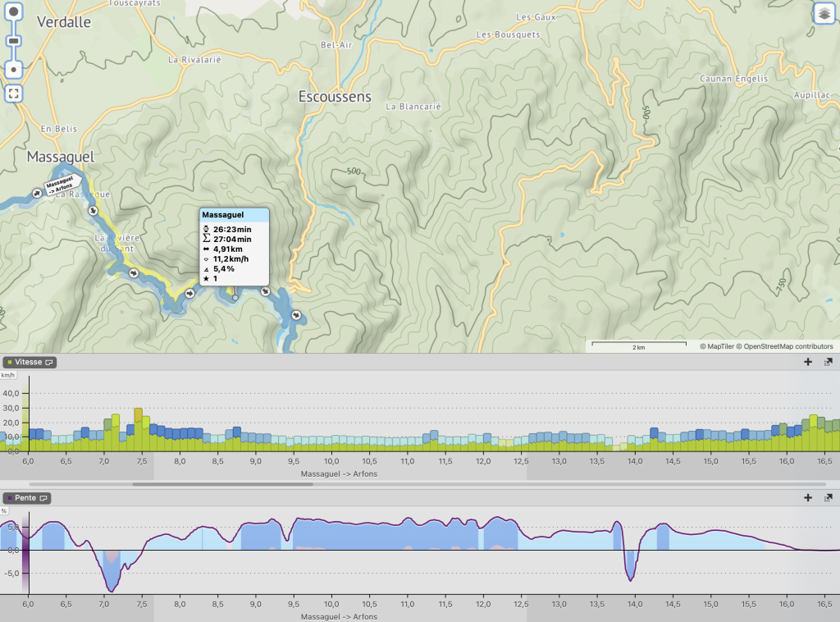Open the OpenStreetMap contributors link
Screen dimensions: 840x622
click(787, 346)
